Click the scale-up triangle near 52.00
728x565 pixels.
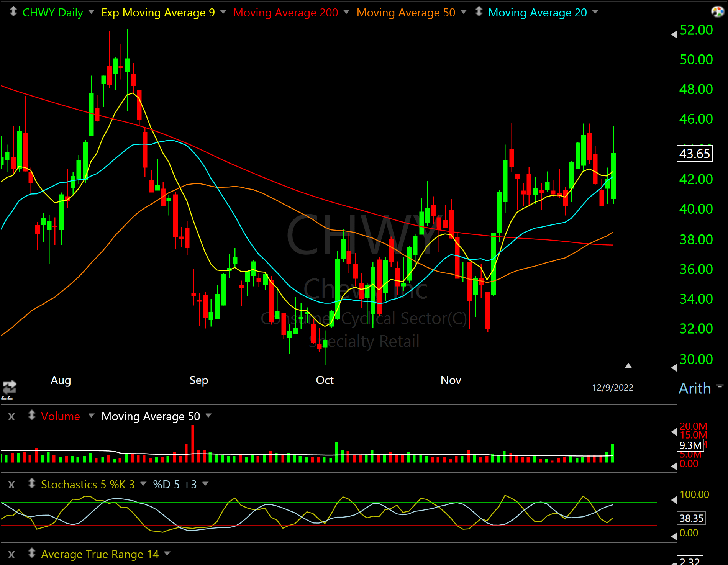pyautogui.click(x=674, y=34)
